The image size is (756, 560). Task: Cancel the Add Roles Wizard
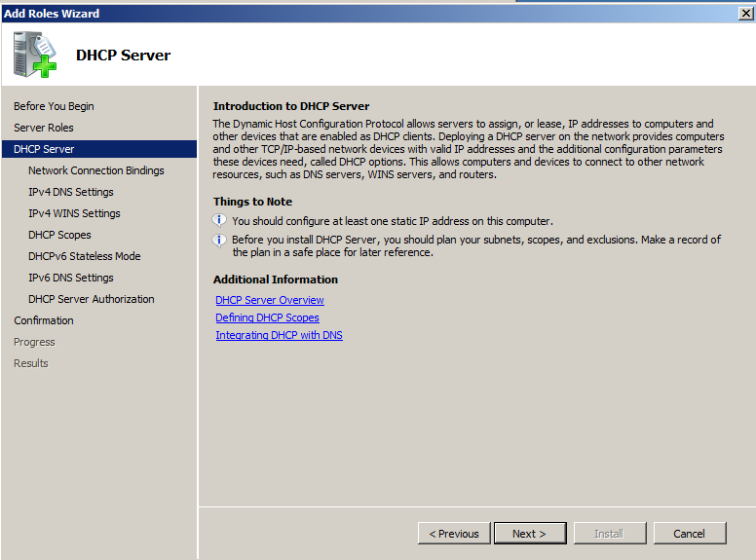coord(690,533)
